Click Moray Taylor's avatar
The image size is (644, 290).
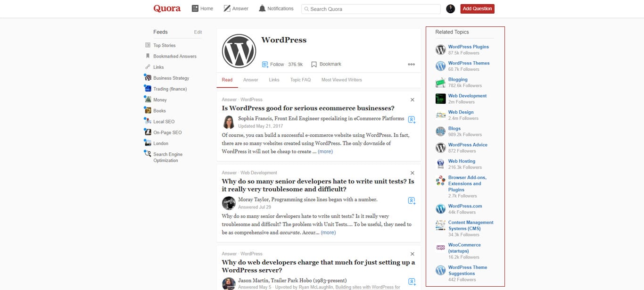click(229, 203)
